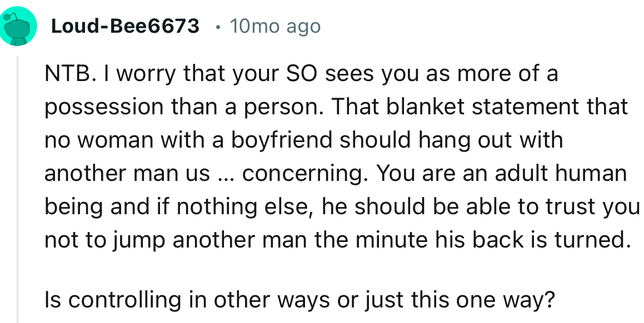Open Loud-Bee6673's profile from the avatar
Viewport: 644px width, 323px height.
tap(18, 24)
